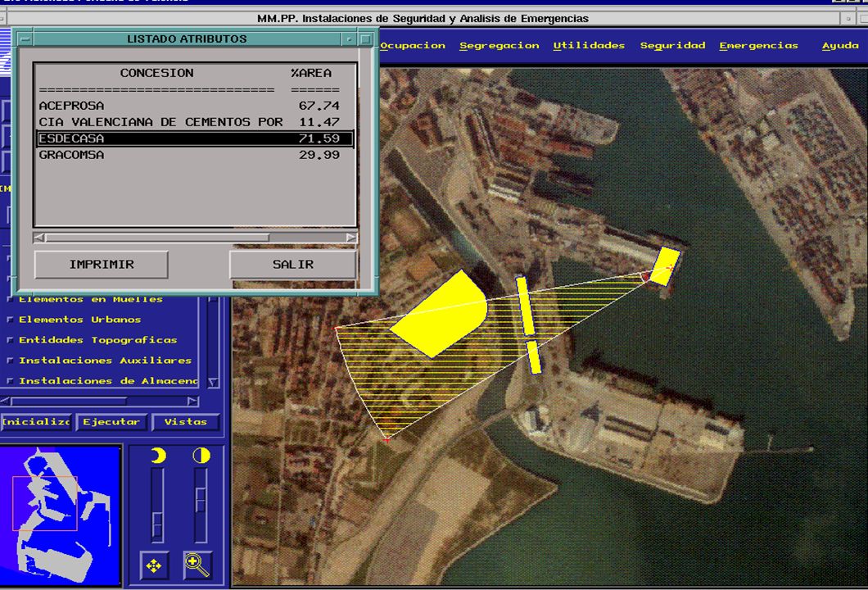This screenshot has height=590, width=868.
Task: Open the Ayuda help menu
Action: 840,45
